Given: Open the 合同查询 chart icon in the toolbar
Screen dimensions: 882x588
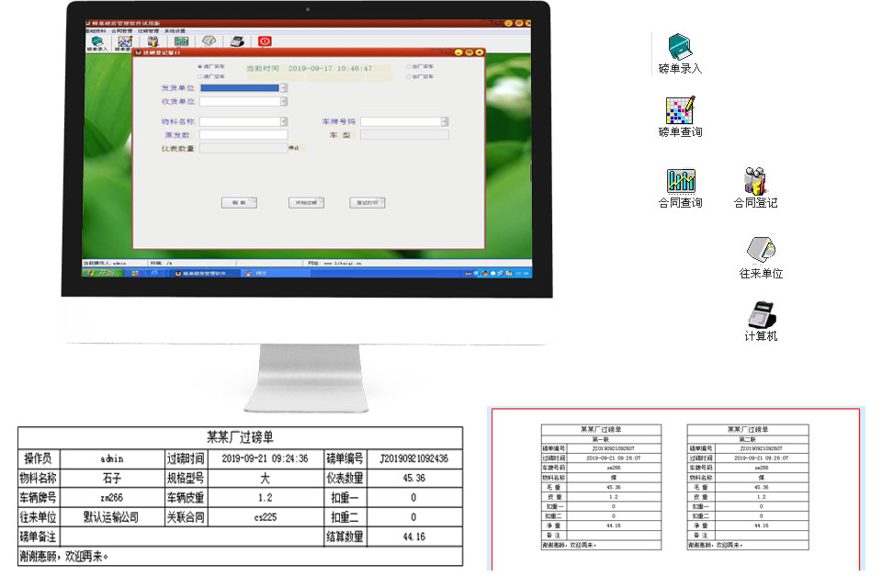Looking at the screenshot, I should point(181,41).
